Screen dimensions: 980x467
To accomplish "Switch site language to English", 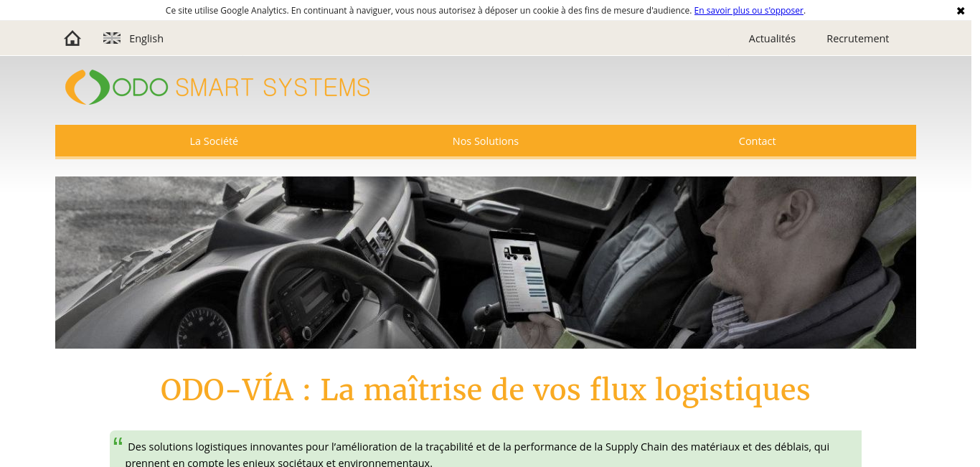I will tap(146, 39).
